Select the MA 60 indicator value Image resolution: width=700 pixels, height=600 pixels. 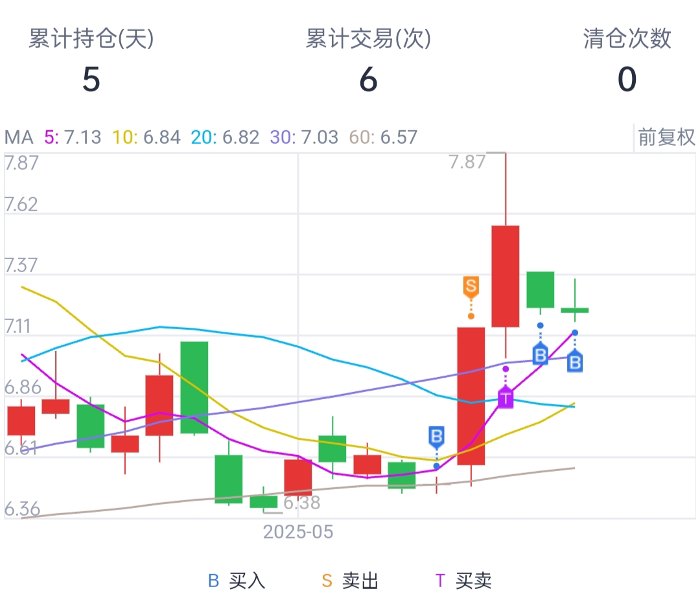383,137
